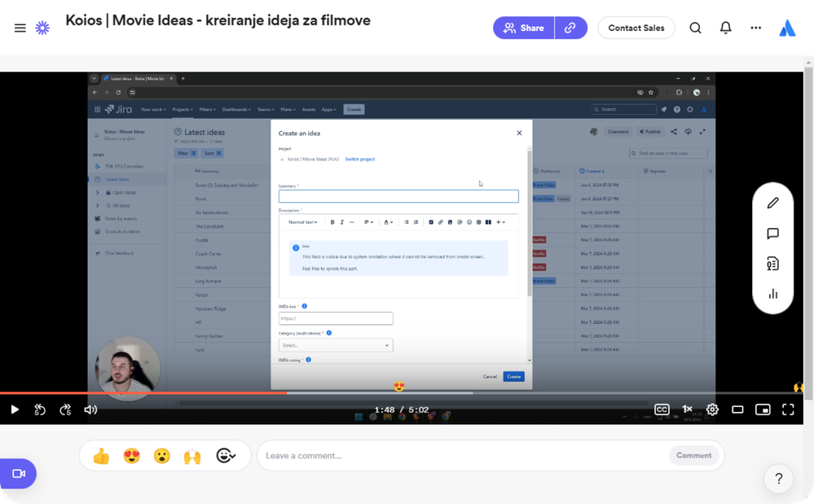Insert action item checkbox in editor
Screen dimensions: 814x504
click(x=431, y=222)
